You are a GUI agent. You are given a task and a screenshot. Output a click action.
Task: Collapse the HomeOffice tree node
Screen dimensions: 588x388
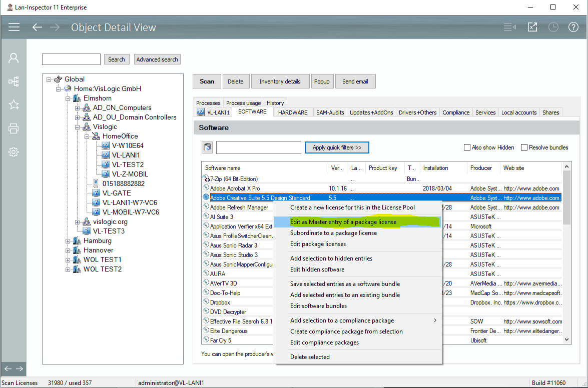[x=87, y=136]
